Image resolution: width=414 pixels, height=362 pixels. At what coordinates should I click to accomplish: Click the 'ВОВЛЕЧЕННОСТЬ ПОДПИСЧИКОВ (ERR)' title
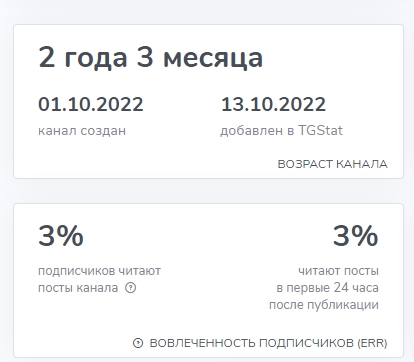[268, 343]
